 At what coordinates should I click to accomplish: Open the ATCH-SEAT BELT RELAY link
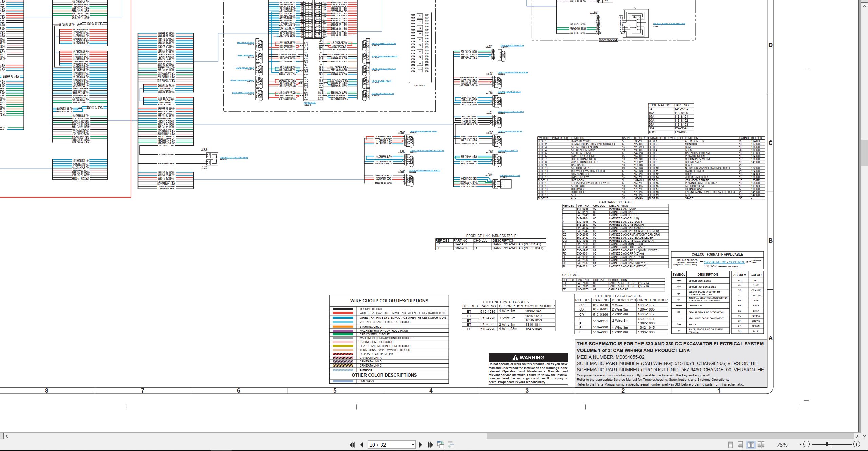(x=512, y=45)
